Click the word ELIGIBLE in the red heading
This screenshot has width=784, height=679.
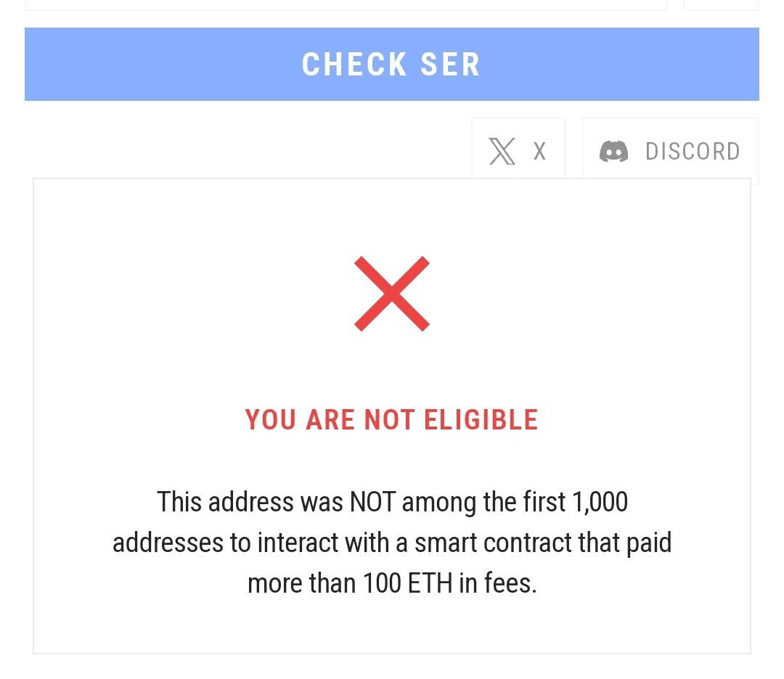(x=481, y=420)
